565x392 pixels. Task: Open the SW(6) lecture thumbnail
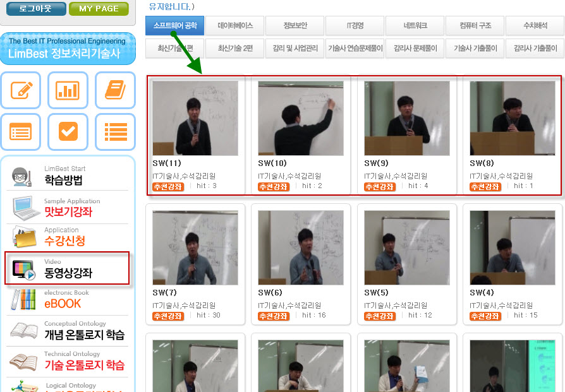coord(301,247)
